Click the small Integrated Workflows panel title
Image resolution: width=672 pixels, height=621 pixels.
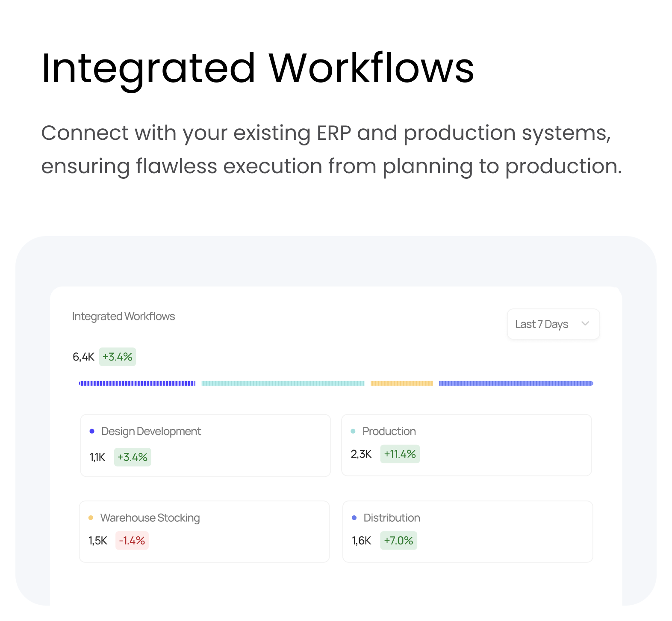[x=124, y=316]
